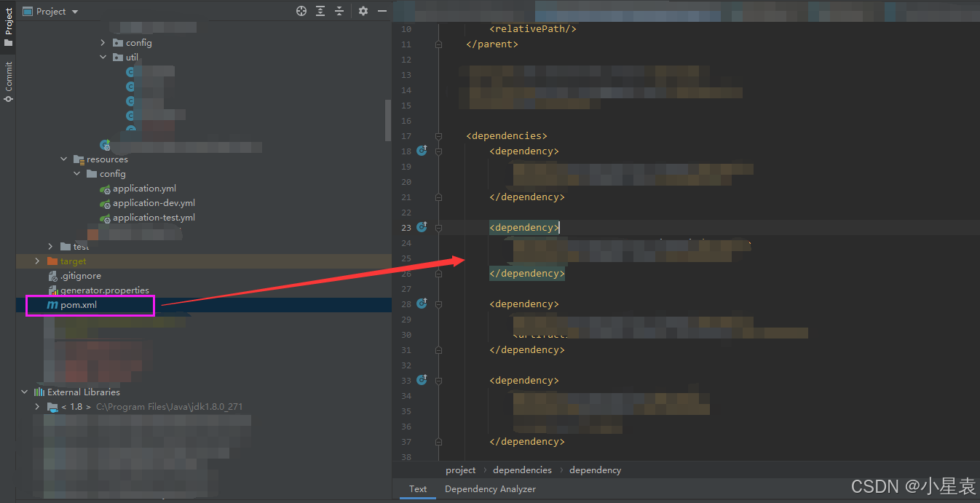Click the gutter icon on line 23
The height and width of the screenshot is (503, 980).
(422, 228)
